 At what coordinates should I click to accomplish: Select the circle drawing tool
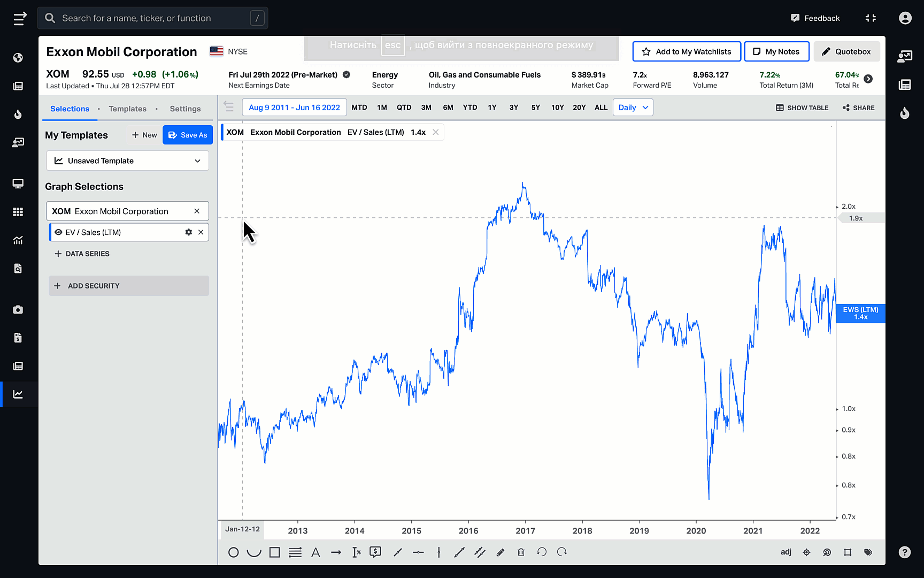click(233, 552)
